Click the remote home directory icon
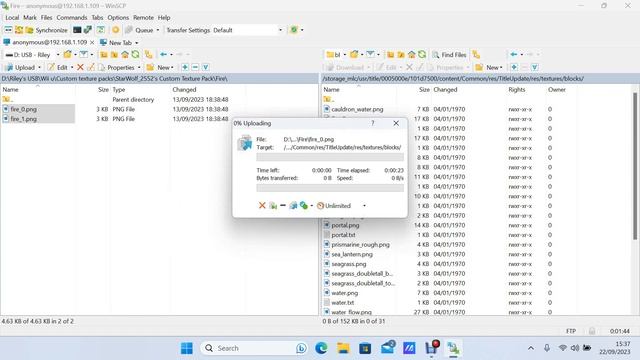Viewport: 640px width, 360px height. (411, 54)
